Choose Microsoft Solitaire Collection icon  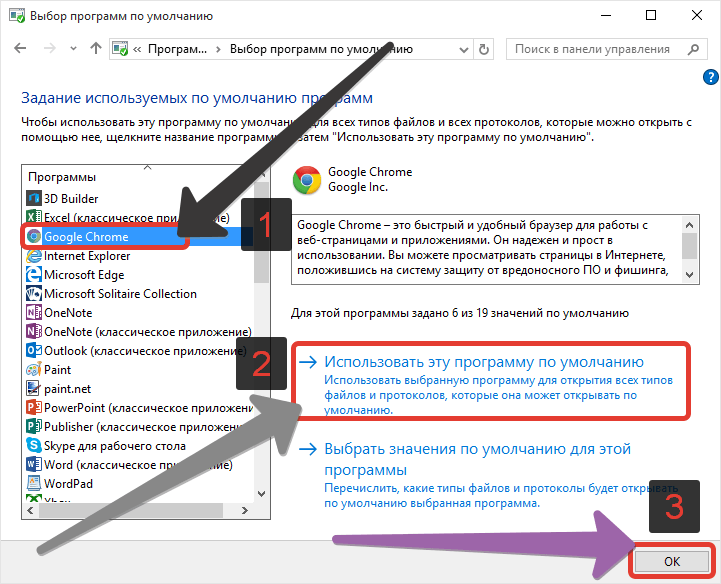[34, 293]
